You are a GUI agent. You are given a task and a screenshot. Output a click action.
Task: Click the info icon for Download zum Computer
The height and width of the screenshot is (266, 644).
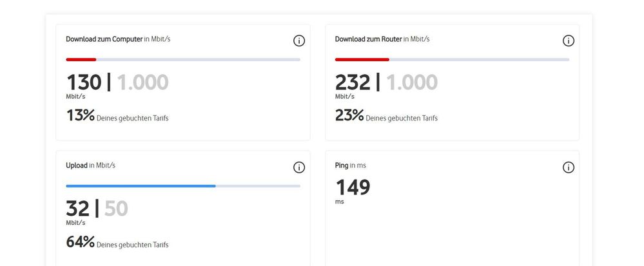(x=299, y=41)
